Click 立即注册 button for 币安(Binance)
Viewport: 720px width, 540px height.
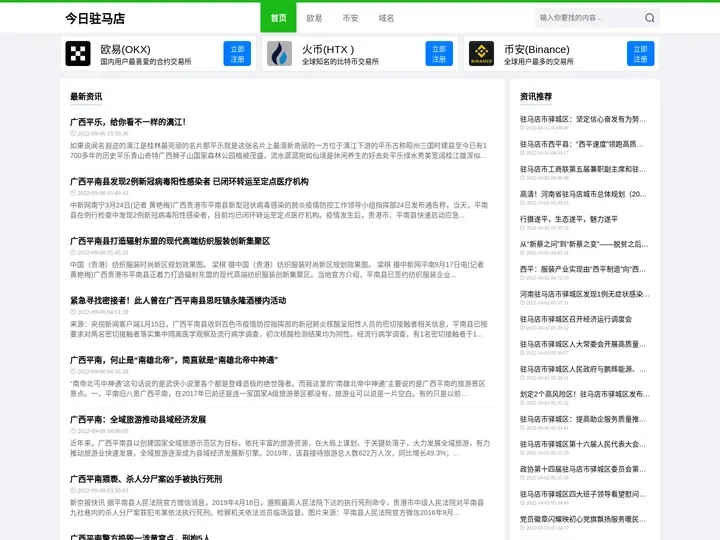(641, 54)
